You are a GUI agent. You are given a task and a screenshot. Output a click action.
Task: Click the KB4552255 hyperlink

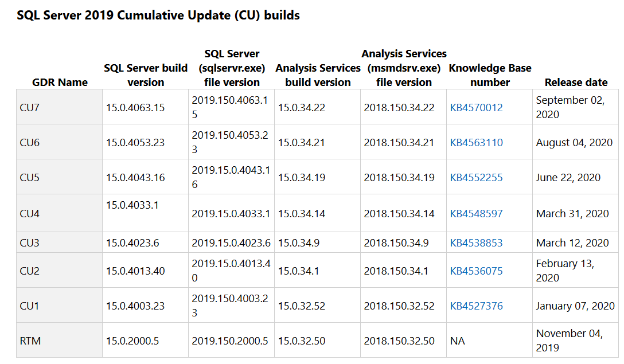click(x=476, y=178)
